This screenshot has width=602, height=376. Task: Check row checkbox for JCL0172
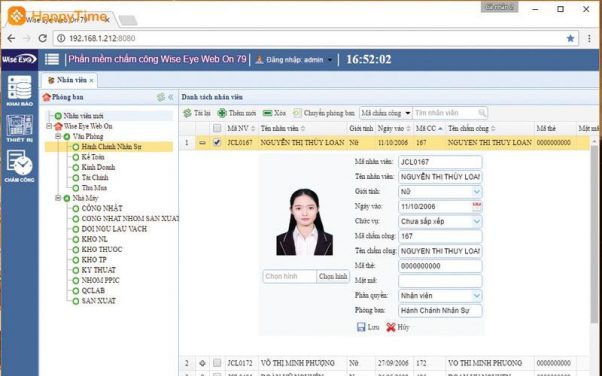(x=217, y=363)
